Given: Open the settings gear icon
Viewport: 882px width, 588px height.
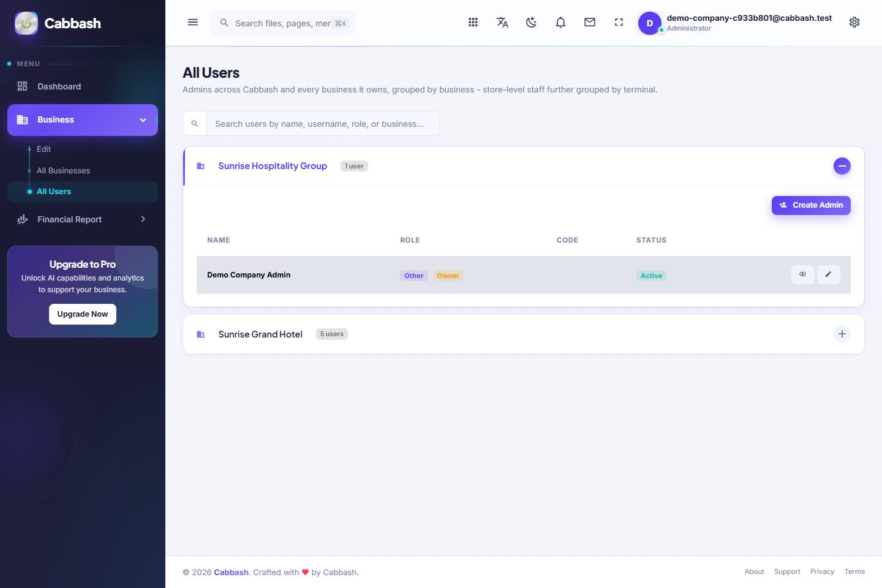Looking at the screenshot, I should point(854,23).
